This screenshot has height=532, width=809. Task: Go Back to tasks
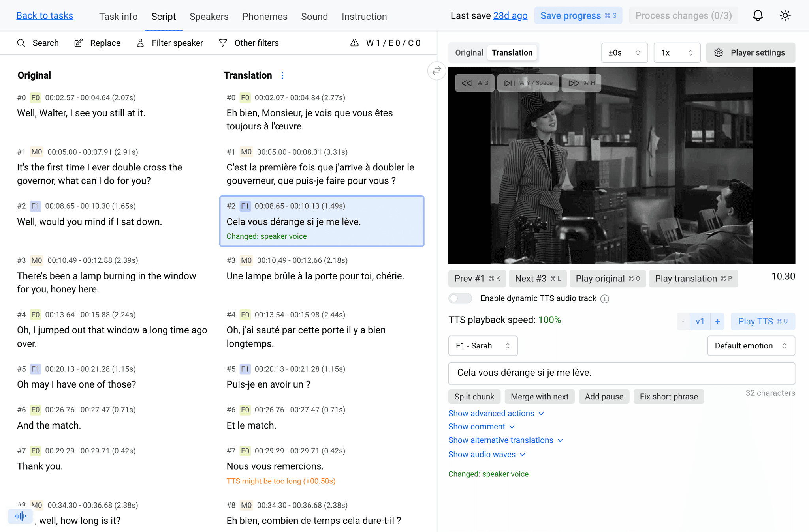tap(45, 15)
